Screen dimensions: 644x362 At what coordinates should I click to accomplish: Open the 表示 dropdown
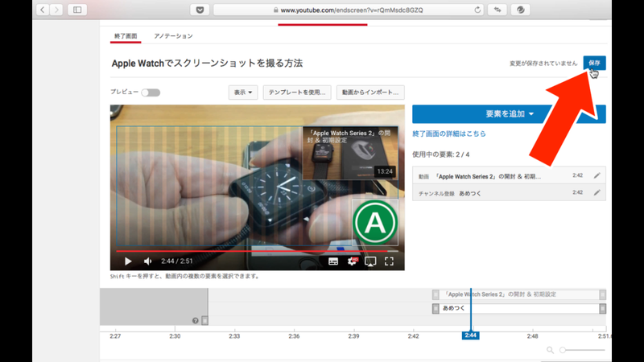243,93
